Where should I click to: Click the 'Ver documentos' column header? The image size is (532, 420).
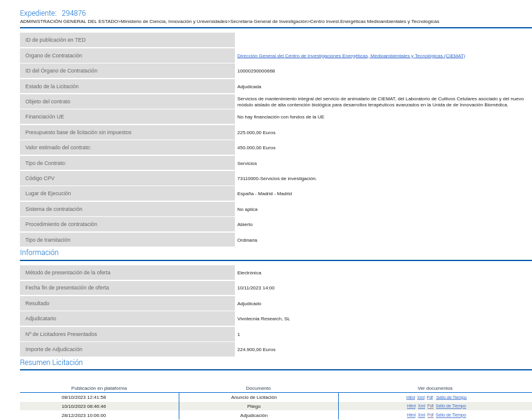(435, 388)
